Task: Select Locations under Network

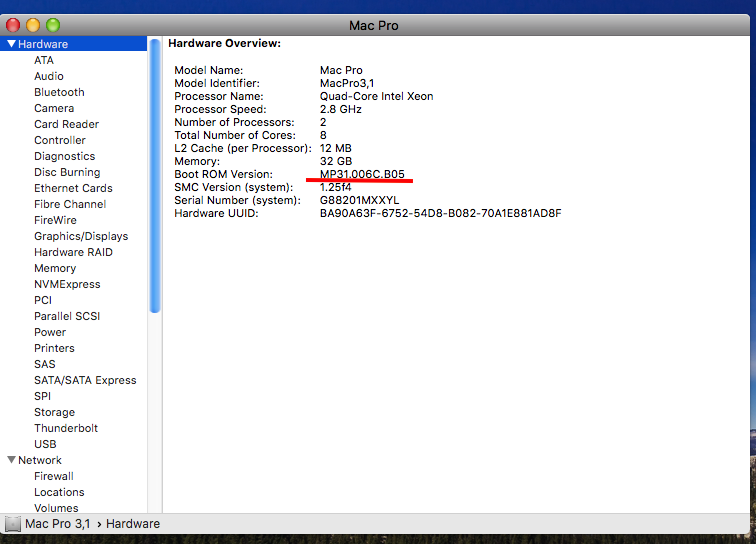Action: (59, 492)
